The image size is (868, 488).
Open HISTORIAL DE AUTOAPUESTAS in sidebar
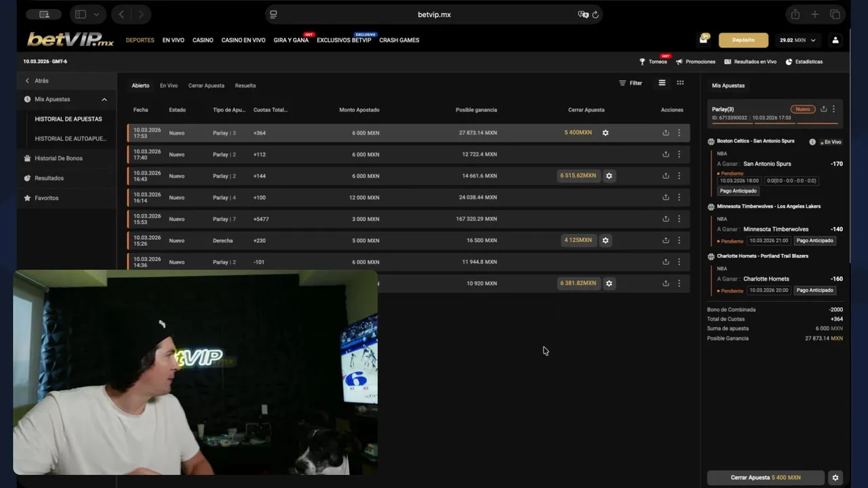[71, 139]
